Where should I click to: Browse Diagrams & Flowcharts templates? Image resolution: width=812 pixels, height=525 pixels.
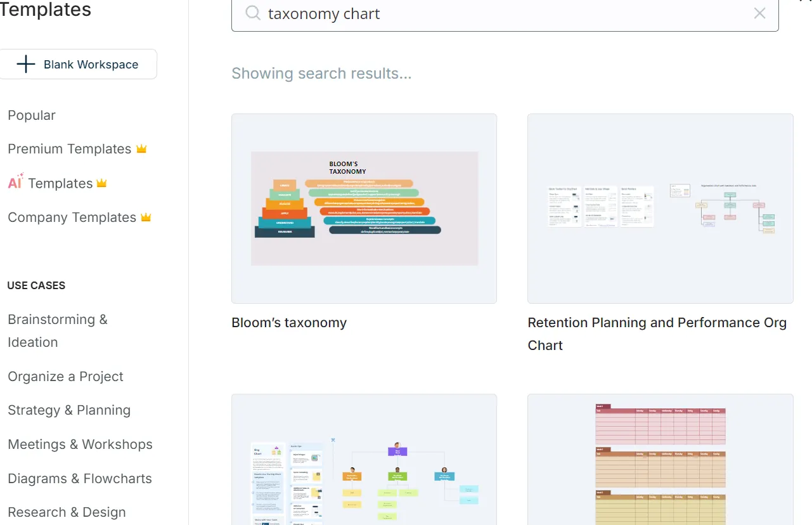(x=80, y=479)
